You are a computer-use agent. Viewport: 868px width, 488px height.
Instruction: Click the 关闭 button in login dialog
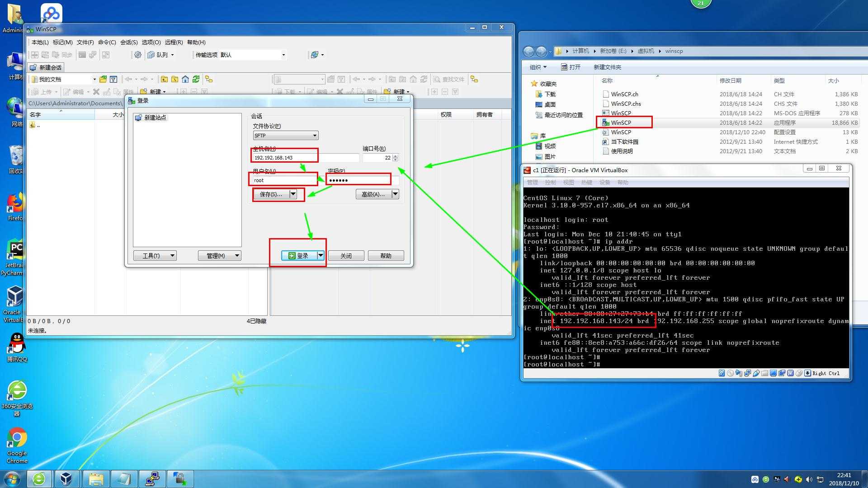tap(346, 255)
